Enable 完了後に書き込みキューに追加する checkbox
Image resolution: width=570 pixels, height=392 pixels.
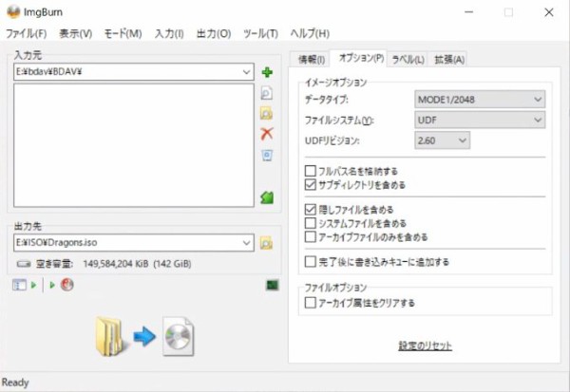310,262
